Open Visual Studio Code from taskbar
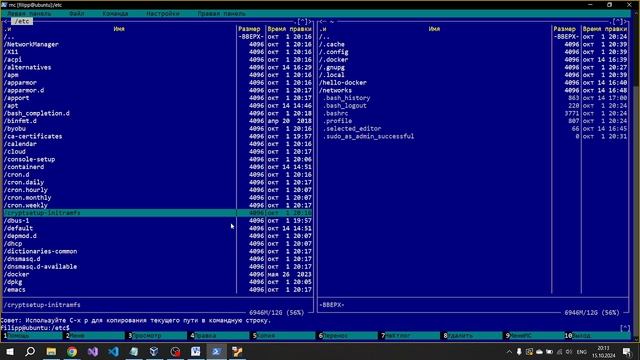 (x=113, y=351)
